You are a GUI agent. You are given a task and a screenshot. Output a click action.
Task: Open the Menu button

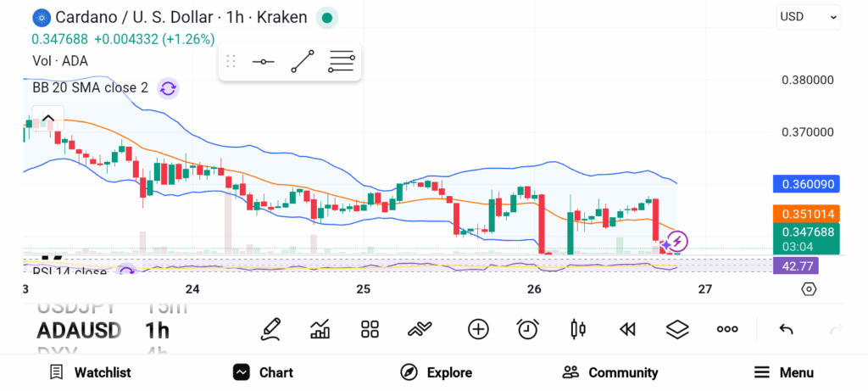tap(784, 372)
